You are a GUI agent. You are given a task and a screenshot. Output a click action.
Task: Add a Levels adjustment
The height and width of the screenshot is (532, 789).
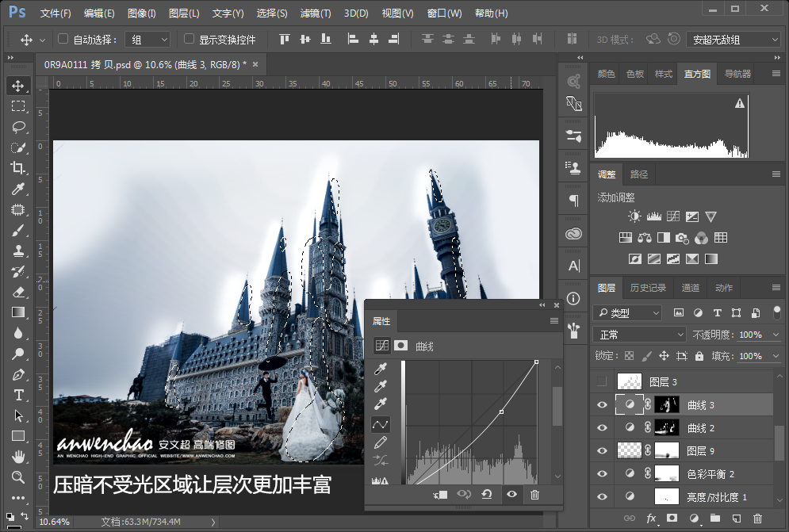[x=653, y=217]
